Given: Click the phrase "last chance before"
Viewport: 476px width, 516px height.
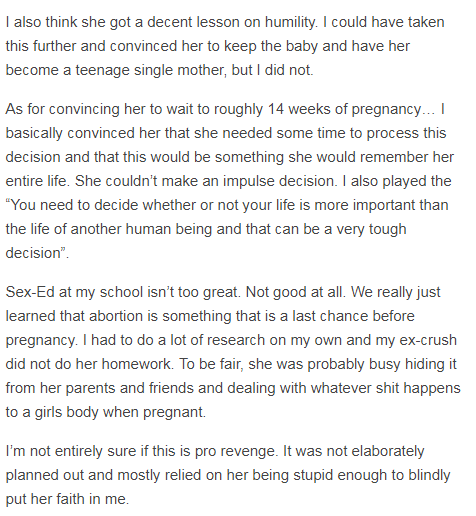Looking at the screenshot, I should click(353, 316).
